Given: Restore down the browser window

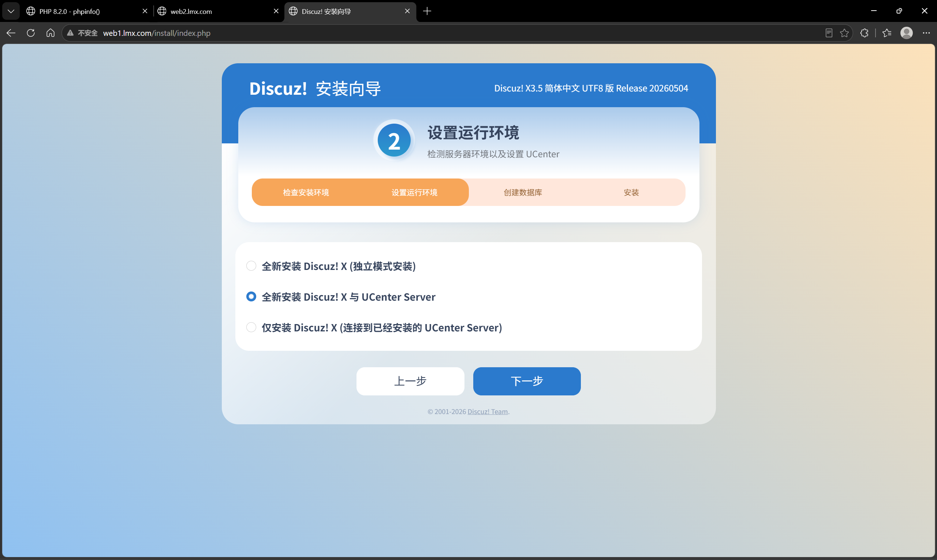Looking at the screenshot, I should coord(899,11).
